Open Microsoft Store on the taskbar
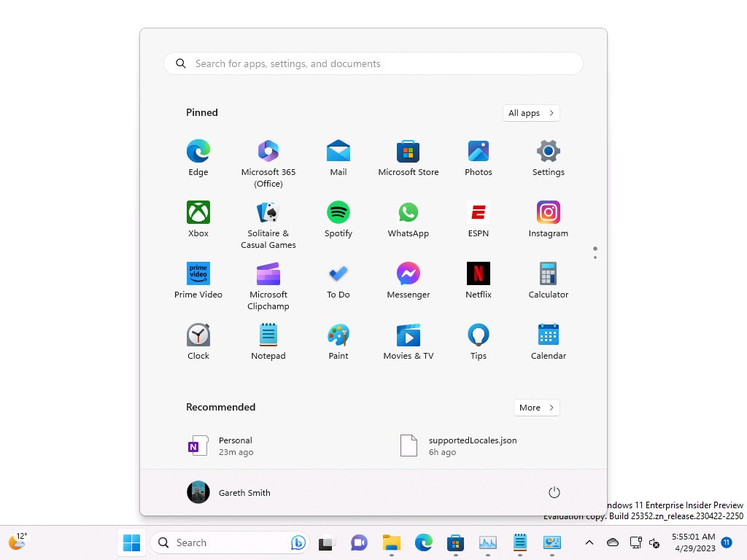Viewport: 747px width, 560px height. (x=455, y=542)
